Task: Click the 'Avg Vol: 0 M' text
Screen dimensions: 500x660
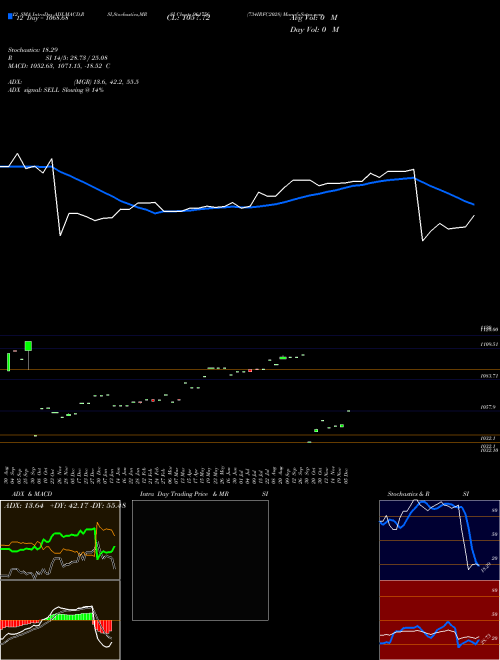Action: point(313,18)
